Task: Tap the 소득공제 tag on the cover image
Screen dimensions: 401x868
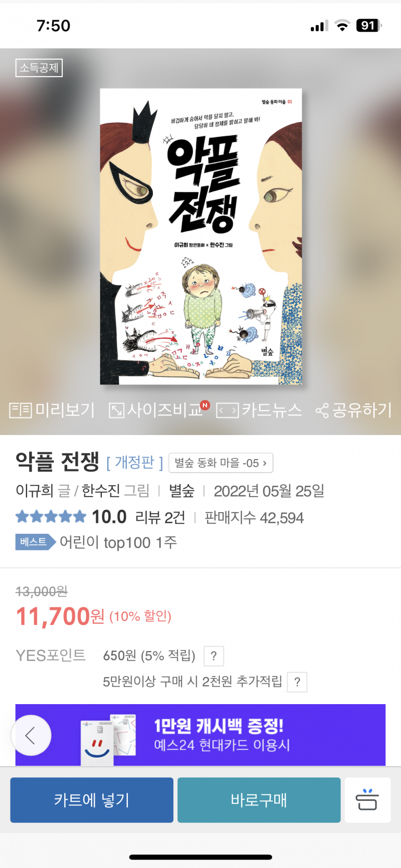Action: 39,68
